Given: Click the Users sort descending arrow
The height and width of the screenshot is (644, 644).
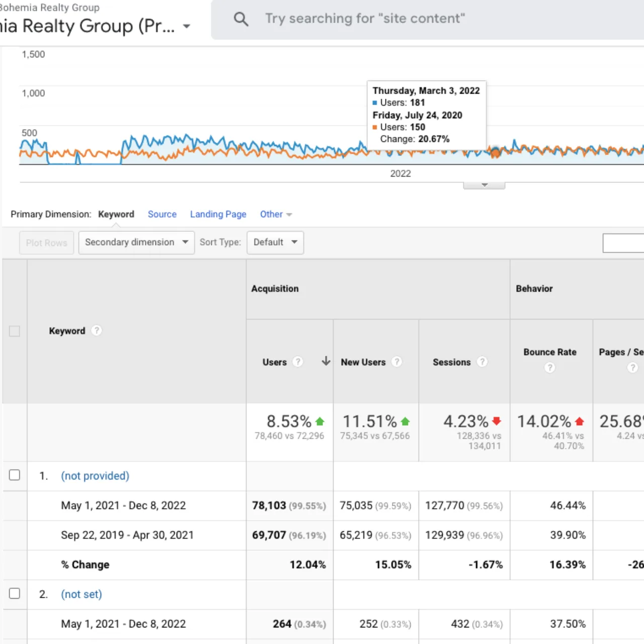Looking at the screenshot, I should (x=326, y=361).
